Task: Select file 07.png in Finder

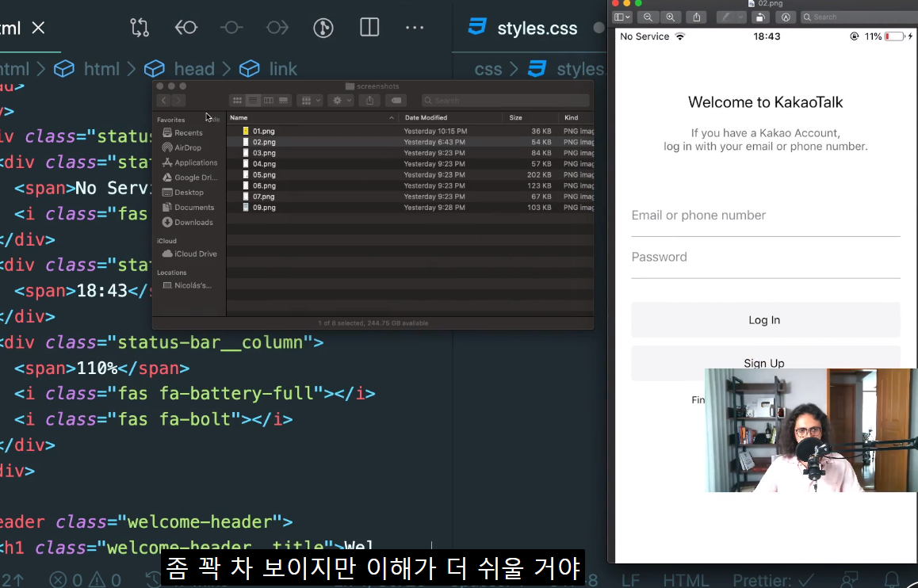Action: coord(411,197)
